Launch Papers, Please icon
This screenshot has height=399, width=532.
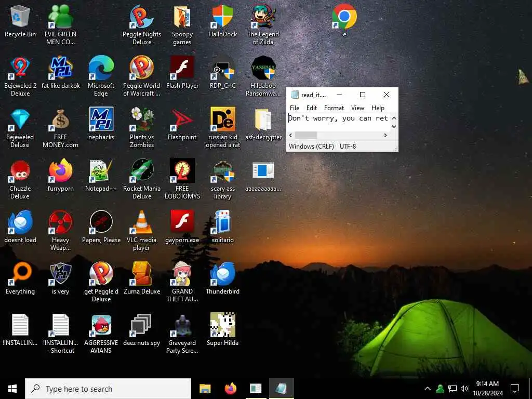point(101,227)
